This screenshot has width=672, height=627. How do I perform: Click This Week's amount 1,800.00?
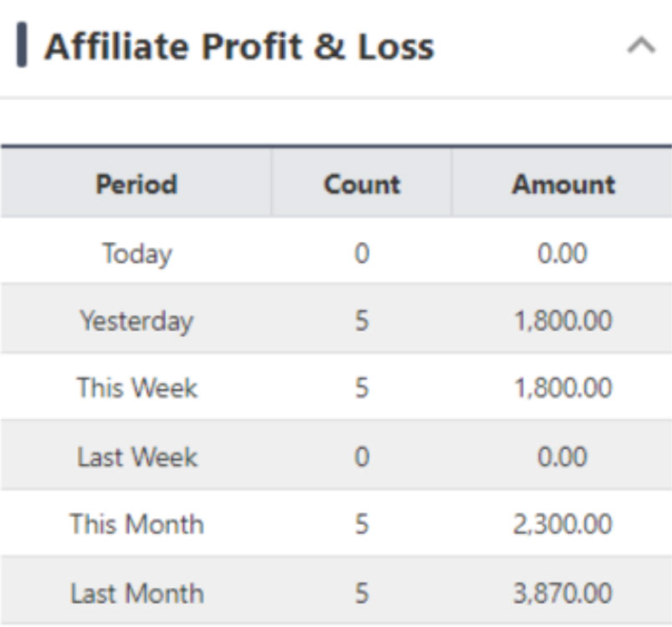tap(563, 388)
